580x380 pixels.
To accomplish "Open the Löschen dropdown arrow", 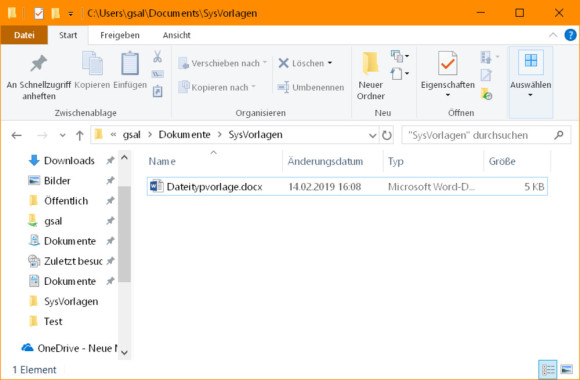I will (330, 63).
